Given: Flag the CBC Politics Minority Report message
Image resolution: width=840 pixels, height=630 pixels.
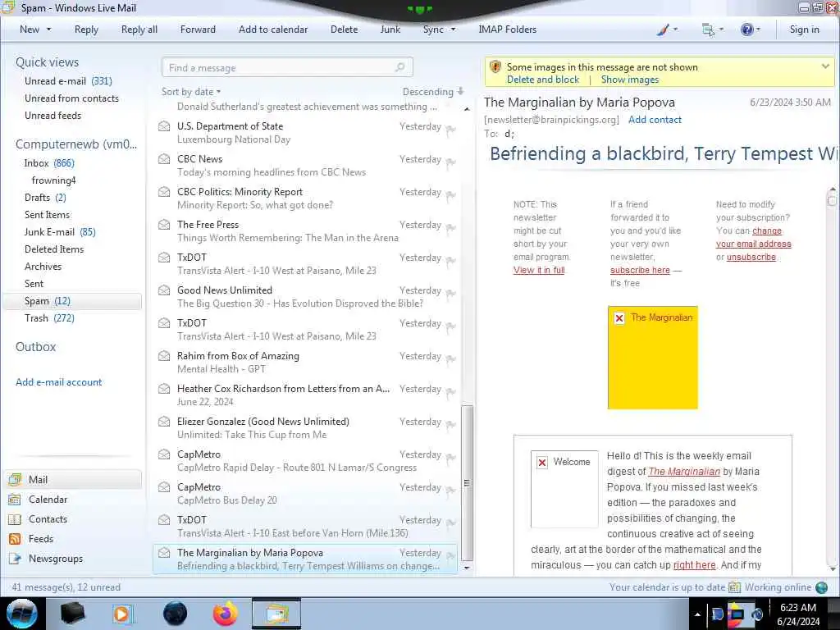Looking at the screenshot, I should point(450,195).
